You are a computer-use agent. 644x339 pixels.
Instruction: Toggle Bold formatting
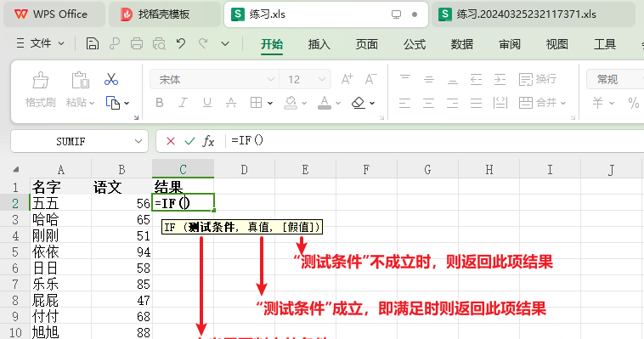tap(160, 103)
